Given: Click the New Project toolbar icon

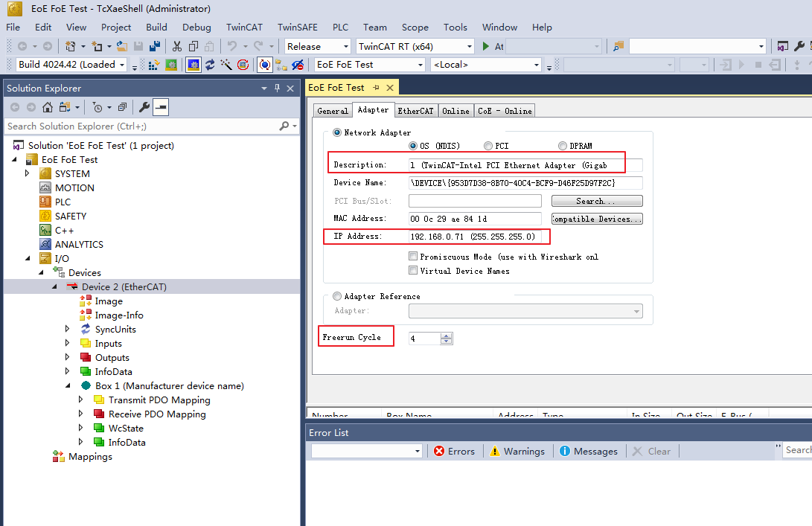Looking at the screenshot, I should pos(71,46).
